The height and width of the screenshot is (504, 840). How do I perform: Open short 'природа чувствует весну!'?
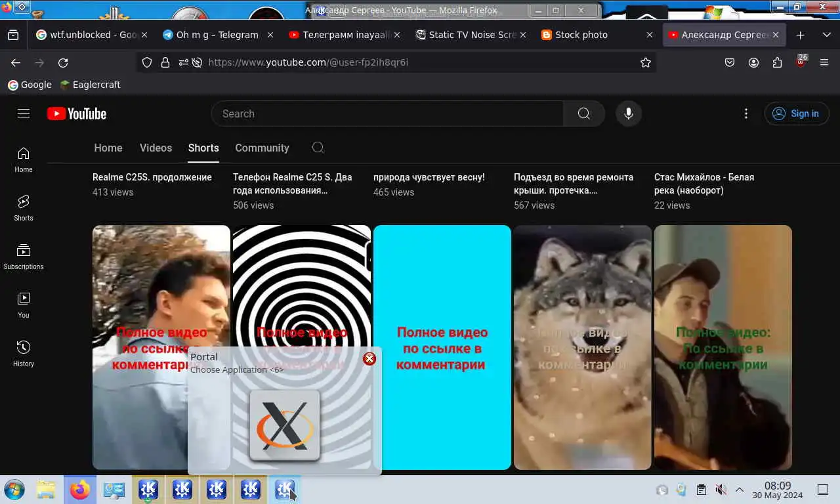pyautogui.click(x=429, y=177)
